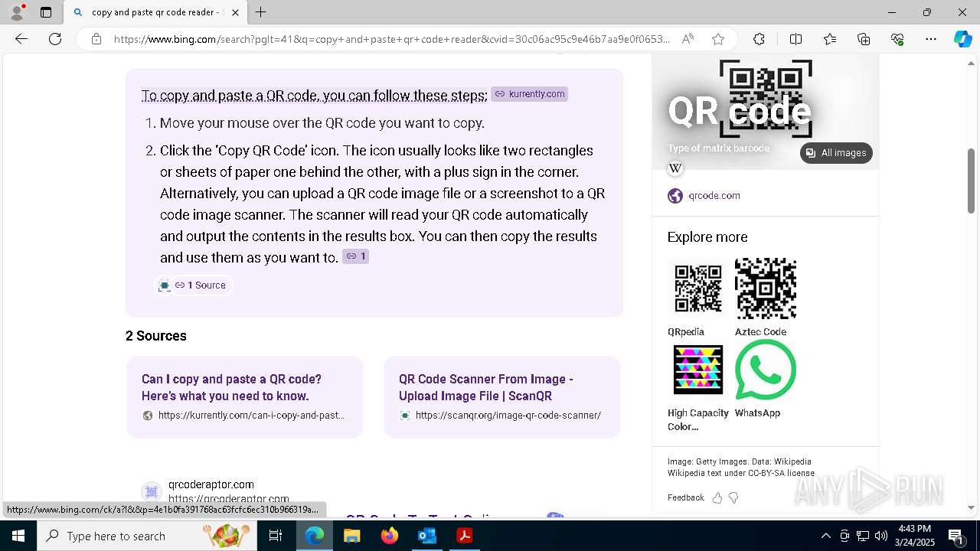
Task: Close the QR code reader tab
Action: [x=235, y=12]
